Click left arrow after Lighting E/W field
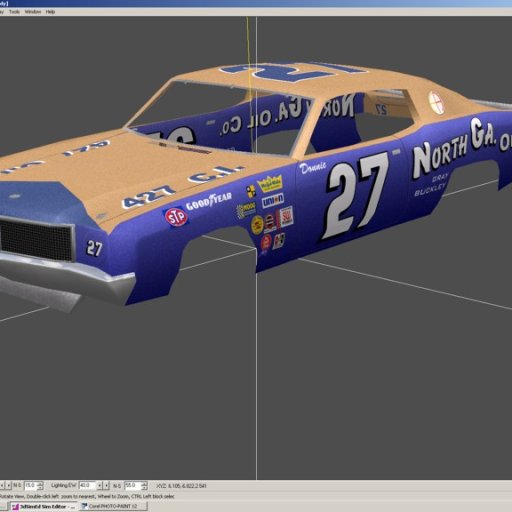Image resolution: width=512 pixels, height=512 pixels. (x=99, y=486)
